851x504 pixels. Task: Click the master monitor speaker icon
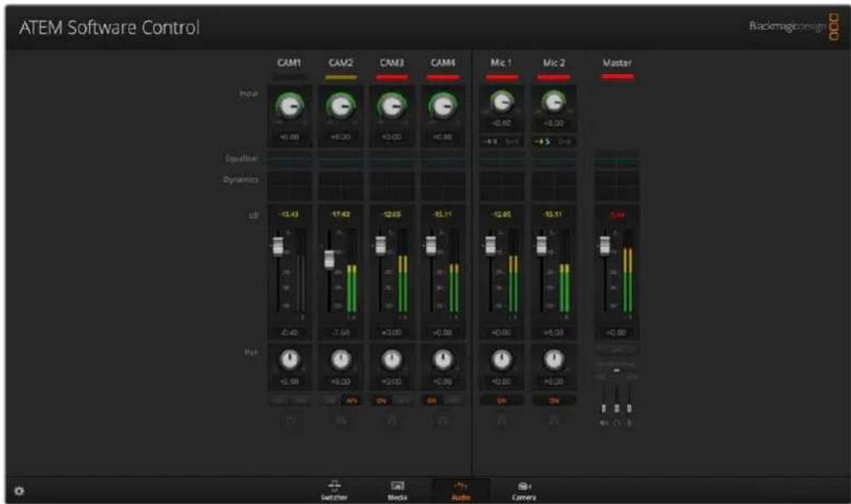pyautogui.click(x=604, y=422)
